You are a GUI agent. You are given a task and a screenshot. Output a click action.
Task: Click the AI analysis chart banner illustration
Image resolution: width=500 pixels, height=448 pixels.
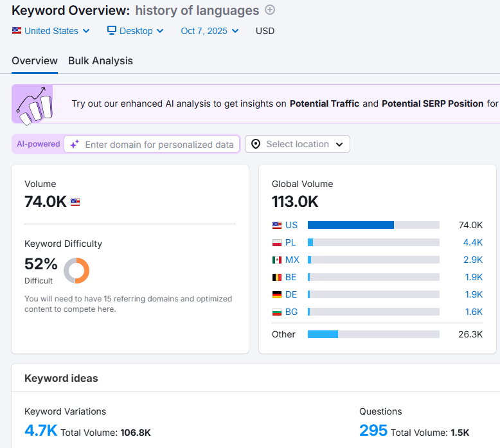33,104
